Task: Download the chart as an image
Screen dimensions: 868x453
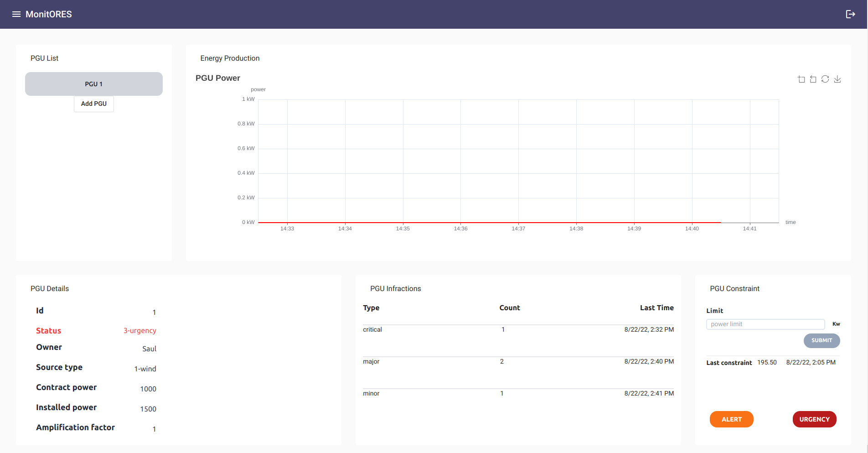Action: pos(837,79)
